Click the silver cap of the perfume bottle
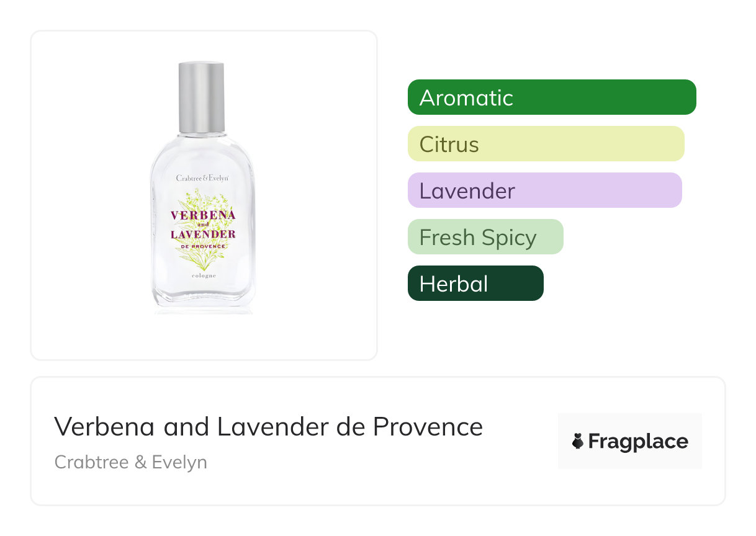756x536 pixels. pos(201,96)
